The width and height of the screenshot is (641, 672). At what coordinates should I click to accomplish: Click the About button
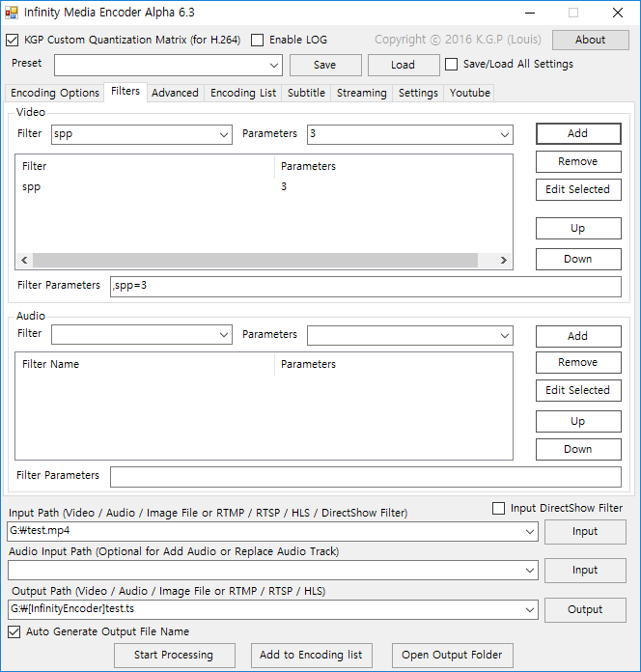(x=591, y=40)
